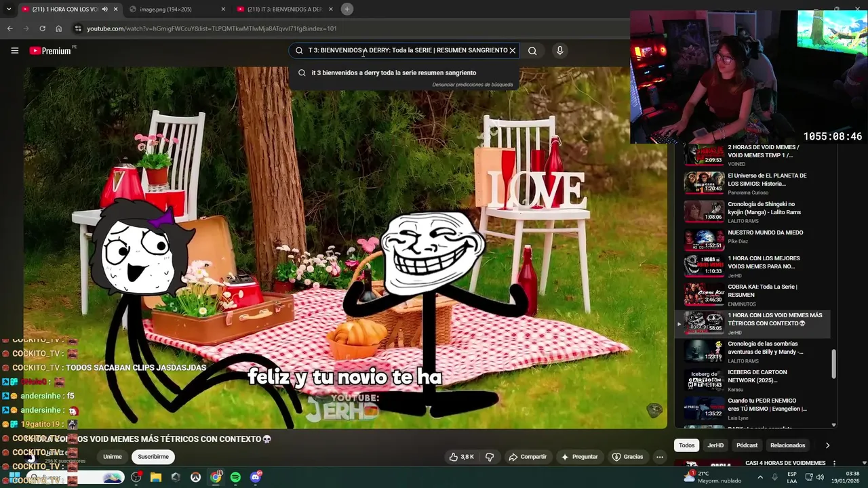Dislike the video with thumbs down
Image resolution: width=868 pixels, height=488 pixels.
coord(490,457)
